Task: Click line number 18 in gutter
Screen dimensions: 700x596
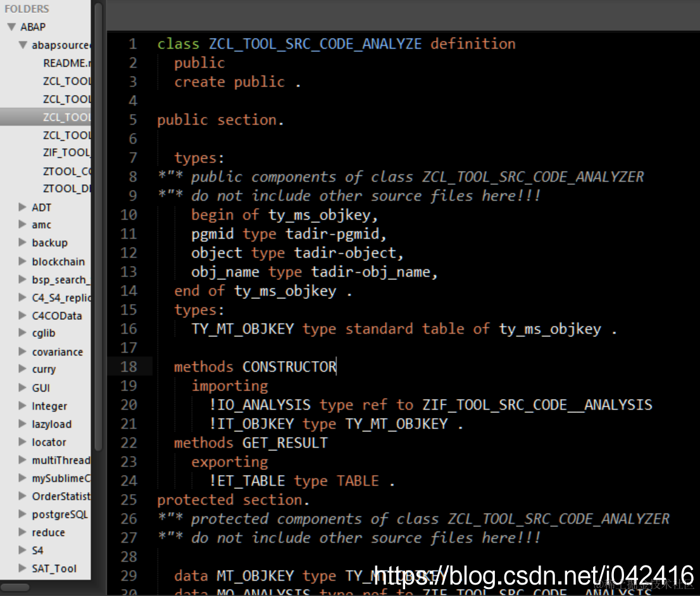Action: [128, 367]
